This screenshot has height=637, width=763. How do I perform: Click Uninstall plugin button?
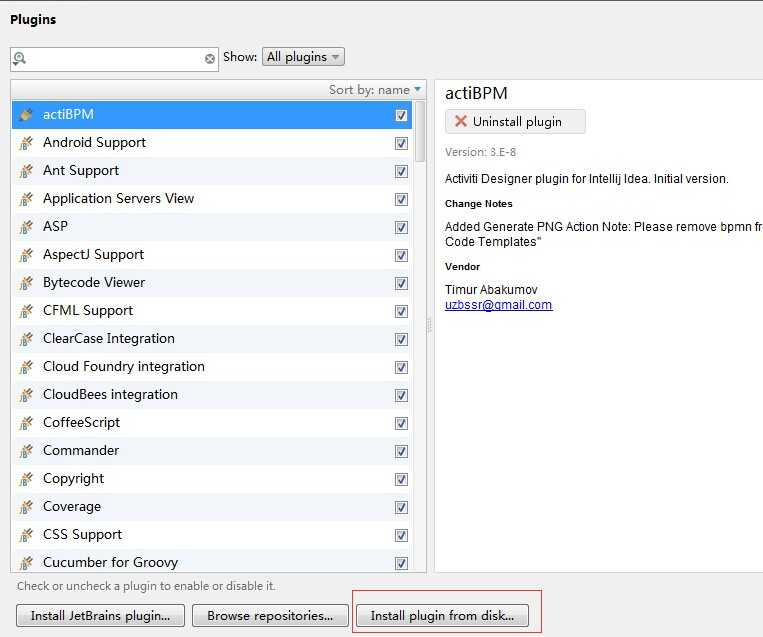point(515,122)
